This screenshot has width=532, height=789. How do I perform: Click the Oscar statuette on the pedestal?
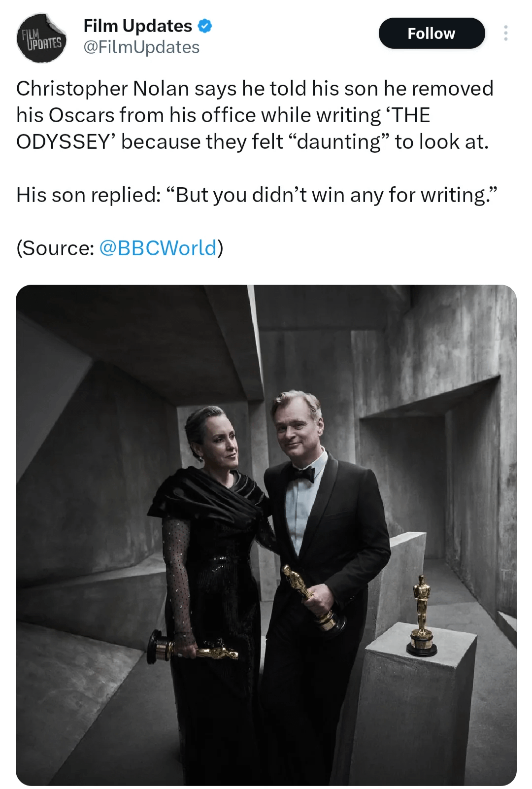point(422,615)
